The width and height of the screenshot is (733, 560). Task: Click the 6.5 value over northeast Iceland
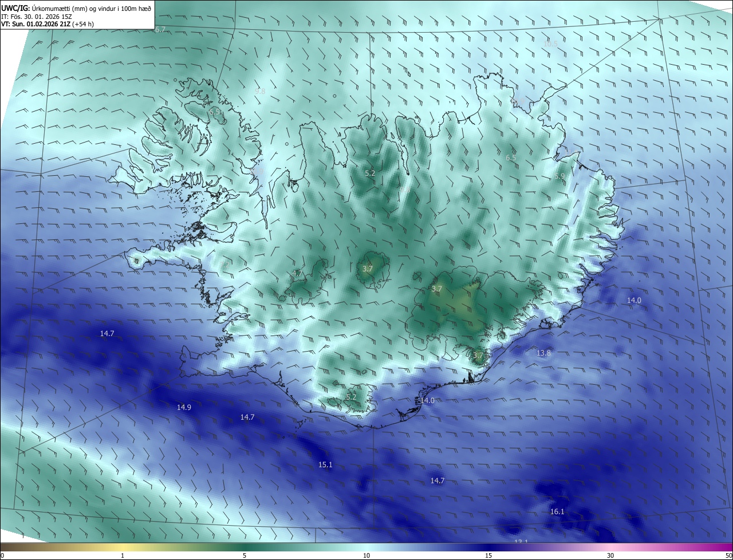(511, 157)
